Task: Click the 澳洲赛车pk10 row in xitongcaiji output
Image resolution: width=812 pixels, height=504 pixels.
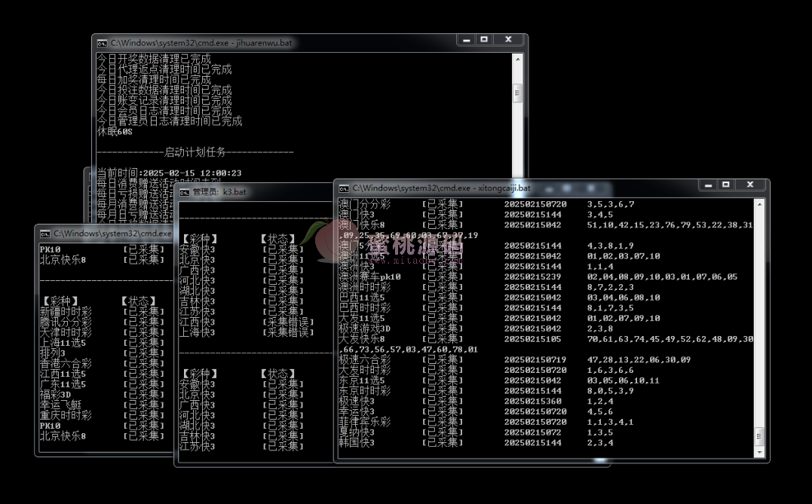Action: point(369,277)
